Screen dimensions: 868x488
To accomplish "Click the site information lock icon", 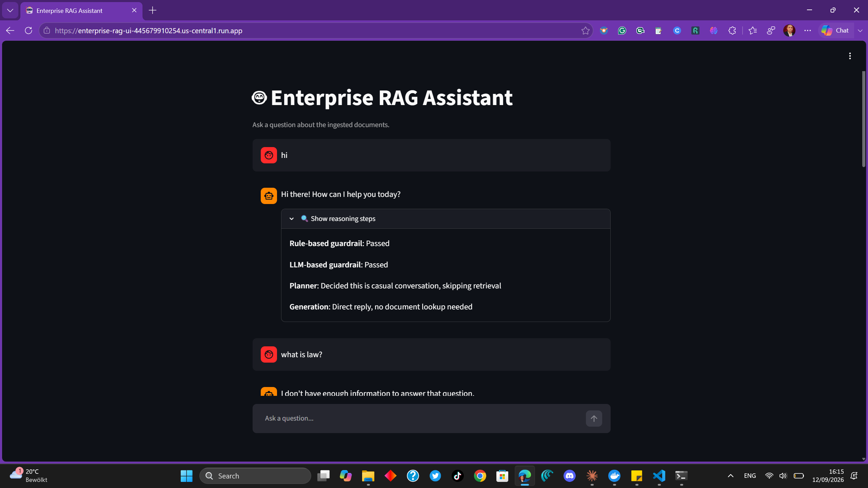I will pyautogui.click(x=47, y=30).
